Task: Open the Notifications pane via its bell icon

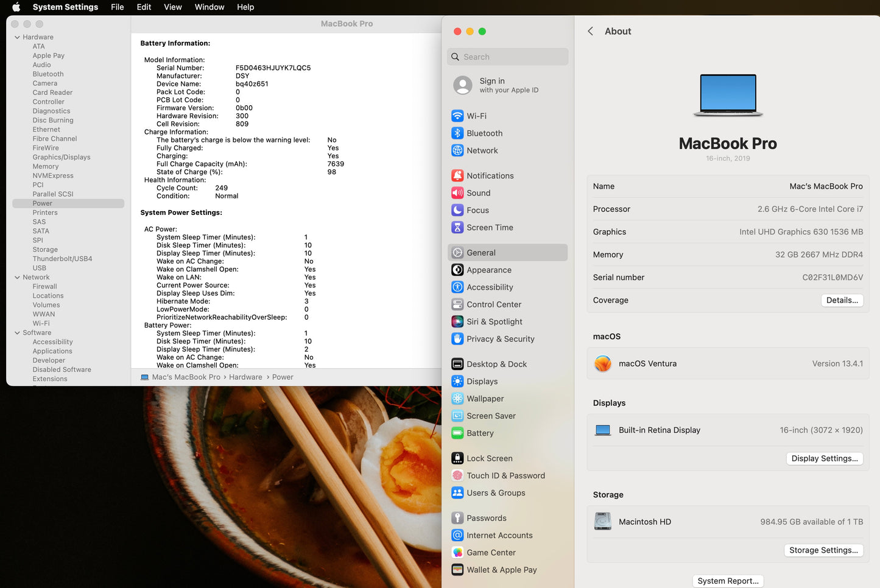Action: pos(457,176)
